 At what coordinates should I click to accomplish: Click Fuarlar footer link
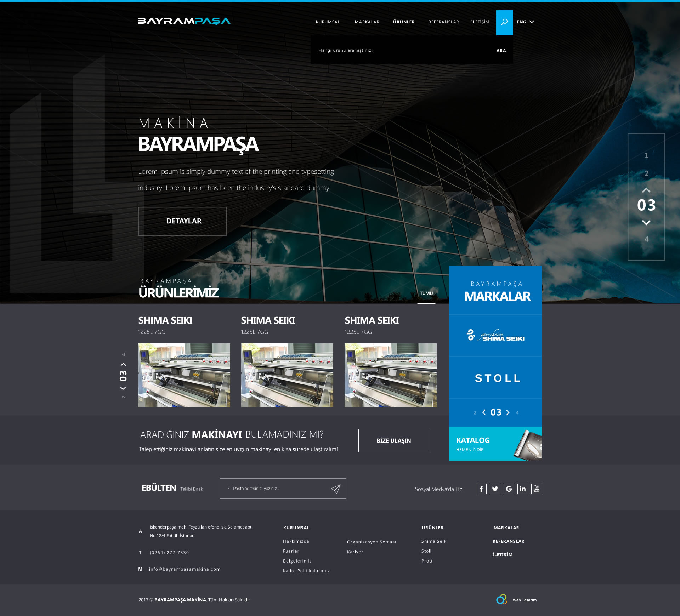point(291,551)
